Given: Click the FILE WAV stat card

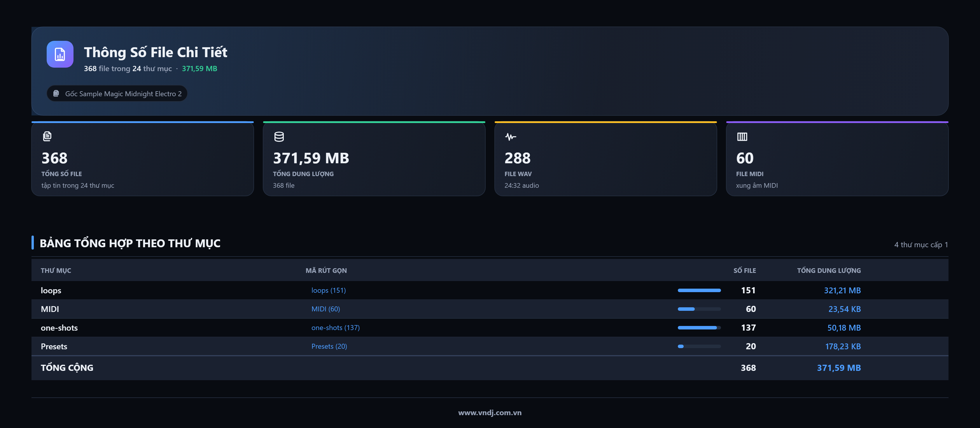Looking at the screenshot, I should (x=605, y=159).
